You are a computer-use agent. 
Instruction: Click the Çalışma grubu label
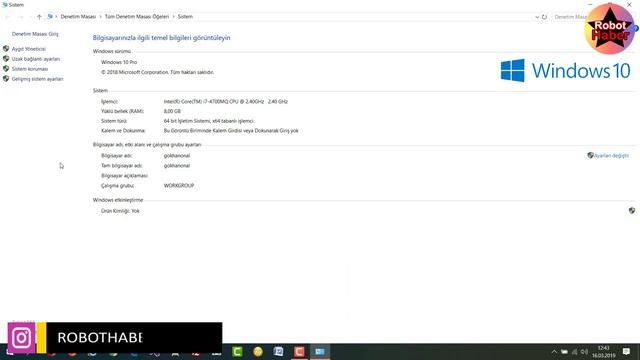coord(118,186)
